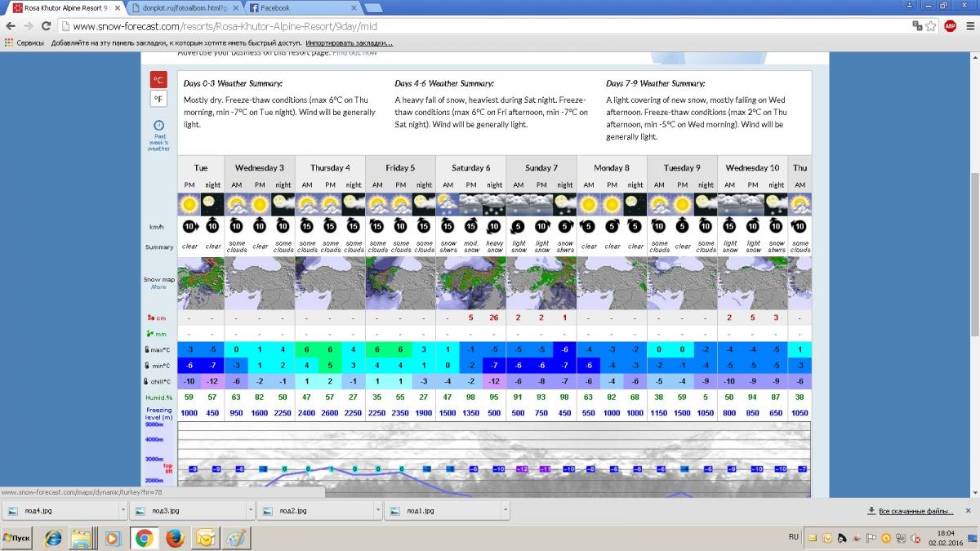Screen dimensions: 980x551
Task: Click the Tue PM sunny weather icon
Action: tap(189, 203)
